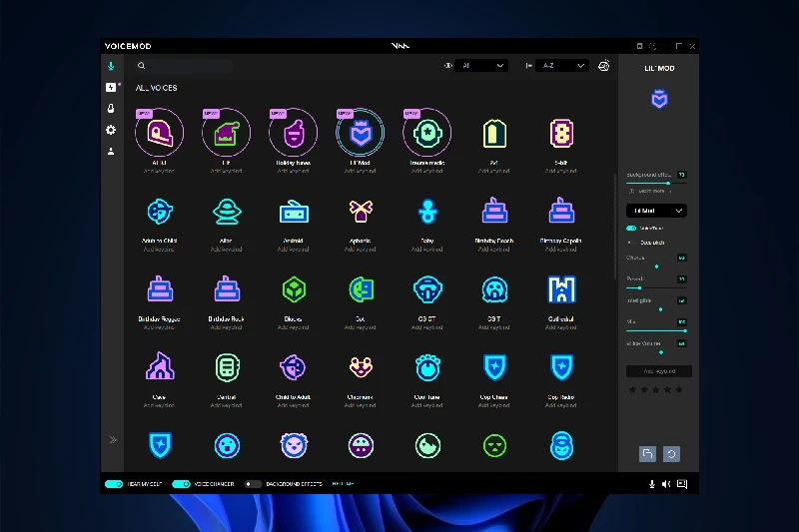Adjust the background effects volume slider
799x532 pixels.
click(655, 184)
